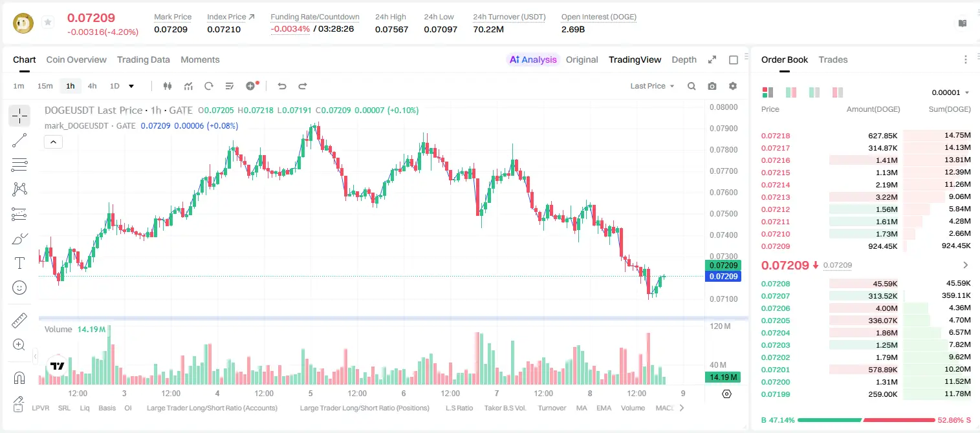Undo the last chart action

[x=281, y=86]
